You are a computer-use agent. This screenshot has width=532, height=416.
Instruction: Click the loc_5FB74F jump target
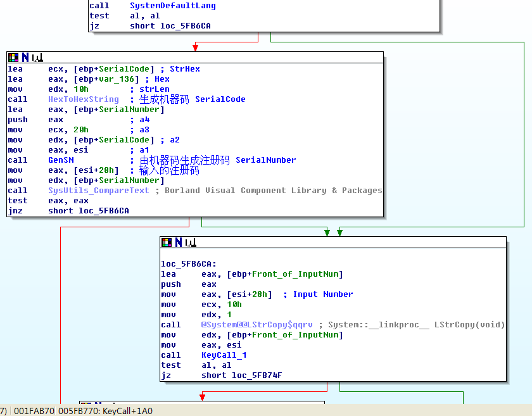[x=257, y=375]
